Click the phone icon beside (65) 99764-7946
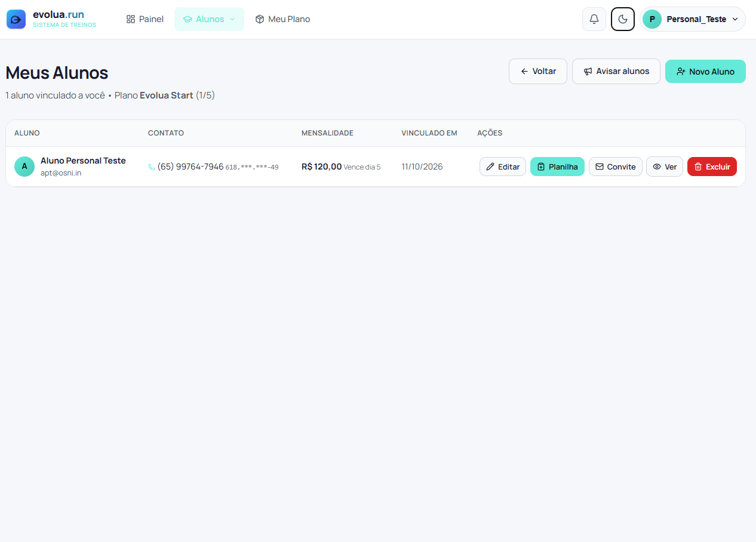 [x=152, y=167]
